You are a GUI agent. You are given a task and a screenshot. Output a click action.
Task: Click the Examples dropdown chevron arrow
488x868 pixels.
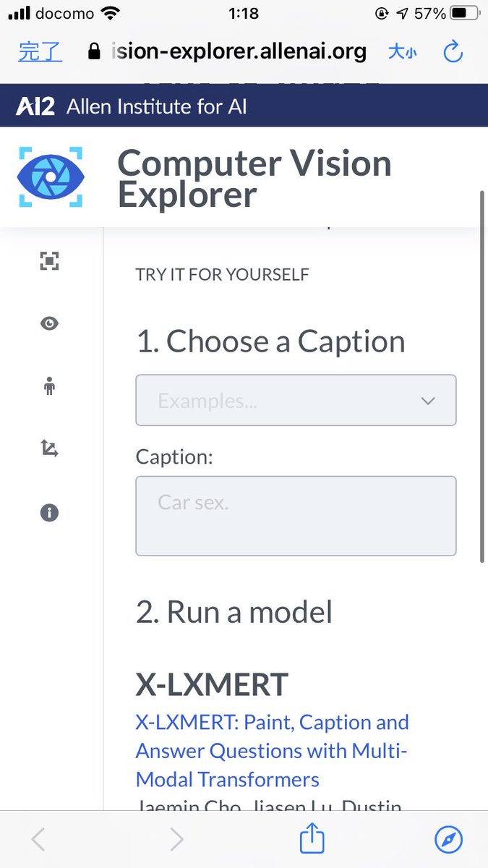(428, 401)
